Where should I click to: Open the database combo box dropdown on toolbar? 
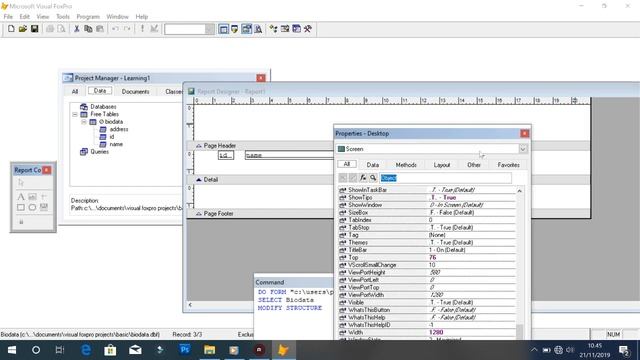(209, 29)
